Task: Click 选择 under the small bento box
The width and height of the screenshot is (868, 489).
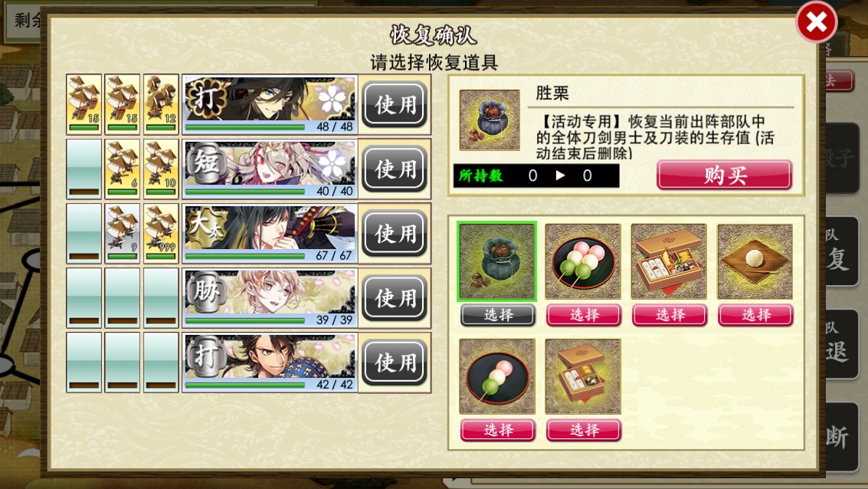Action: pos(583,430)
